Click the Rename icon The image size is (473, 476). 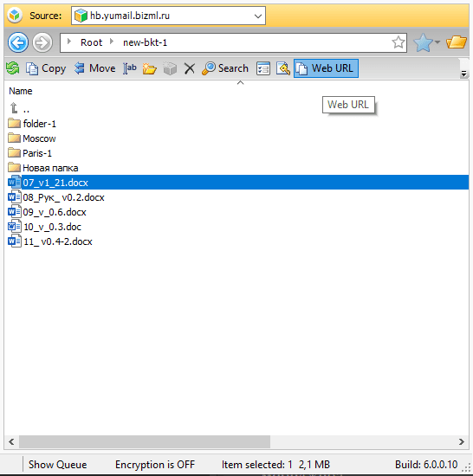[x=130, y=68]
